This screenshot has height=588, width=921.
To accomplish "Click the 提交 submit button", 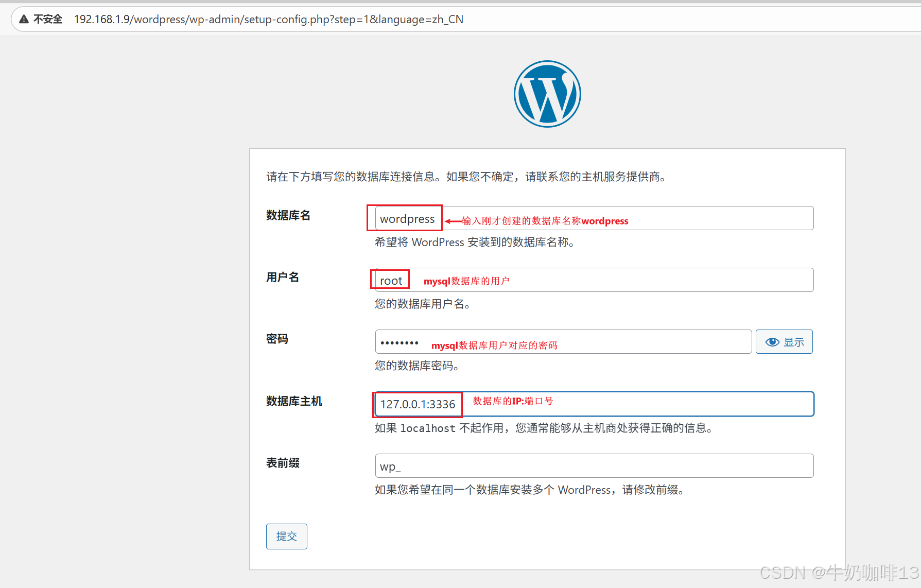I will (287, 537).
